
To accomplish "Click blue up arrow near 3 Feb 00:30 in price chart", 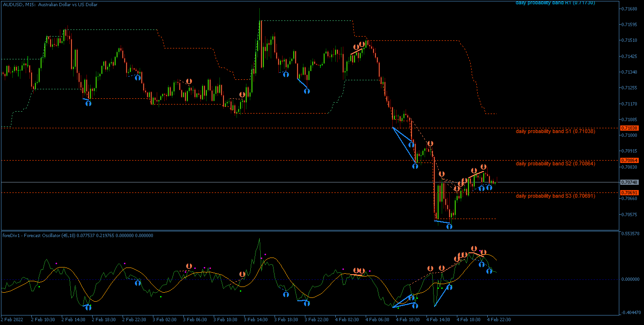I will click(x=138, y=77).
